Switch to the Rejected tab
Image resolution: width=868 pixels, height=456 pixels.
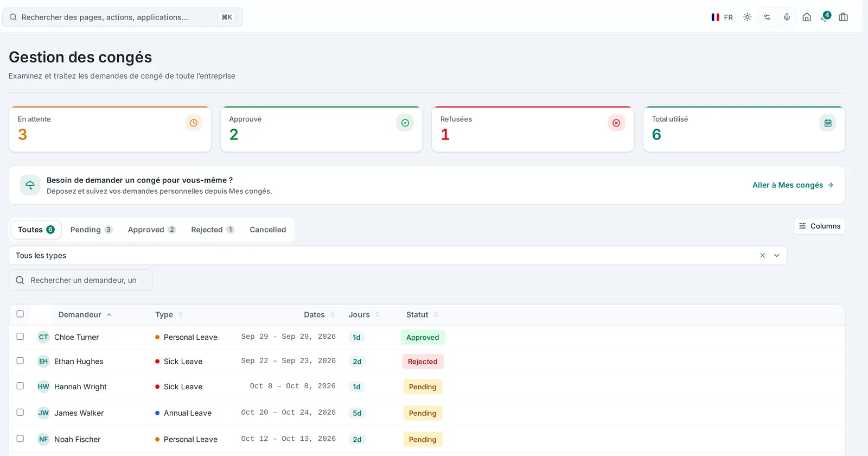[x=213, y=230]
